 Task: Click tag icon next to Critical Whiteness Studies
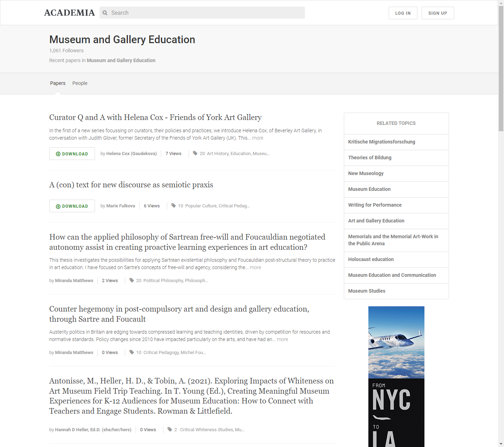tap(170, 429)
